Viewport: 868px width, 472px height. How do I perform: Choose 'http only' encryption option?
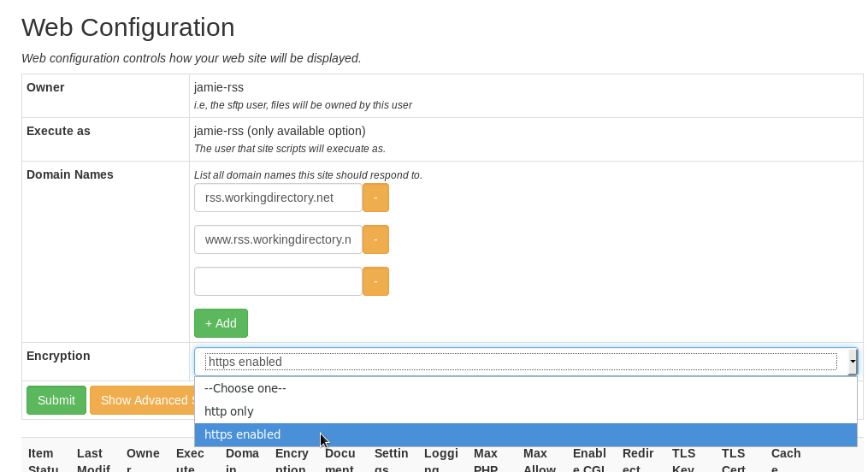tap(526, 411)
